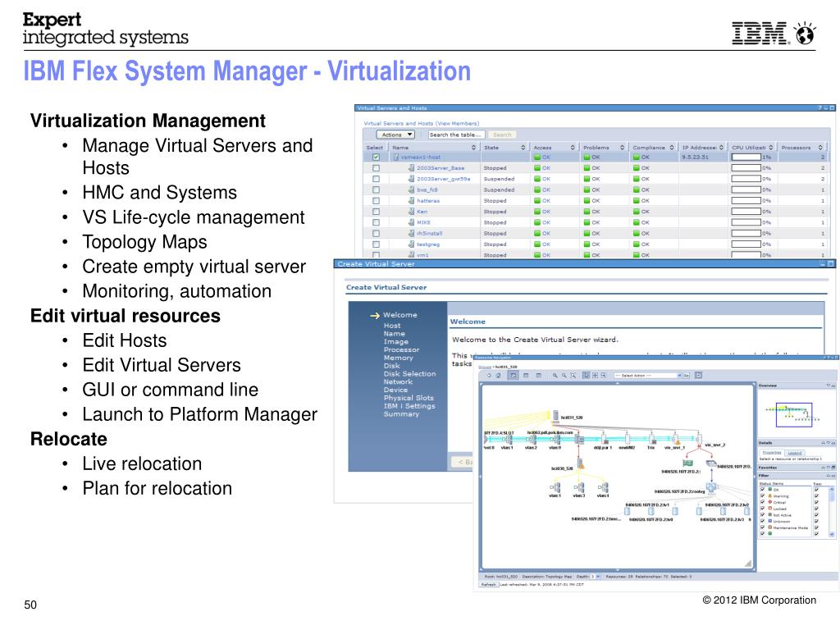Open the Actions dropdown above the table
Screen dimensions: 840x630
[395, 135]
